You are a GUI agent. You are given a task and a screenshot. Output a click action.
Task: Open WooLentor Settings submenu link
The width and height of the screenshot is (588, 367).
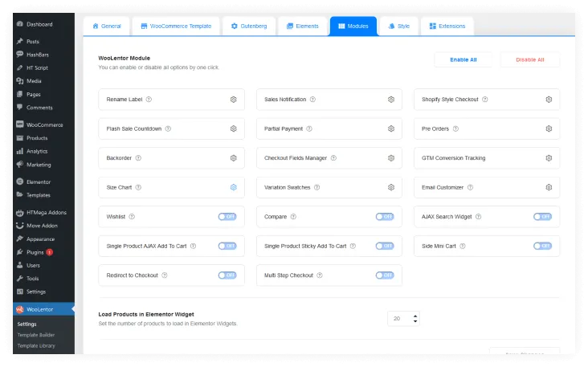(27, 324)
